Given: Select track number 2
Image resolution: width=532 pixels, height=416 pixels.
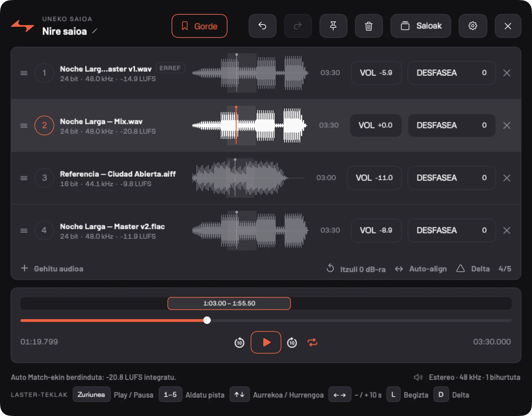Looking at the screenshot, I should 44,125.
